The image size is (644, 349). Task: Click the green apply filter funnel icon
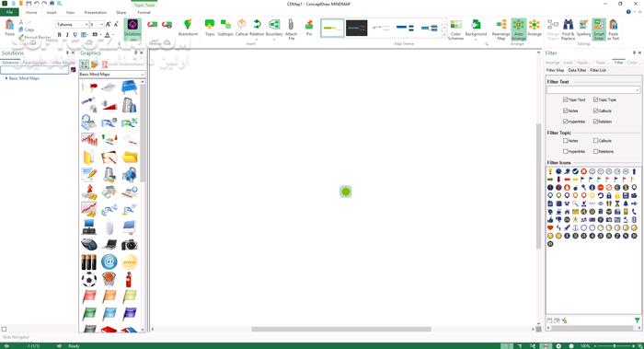(637, 320)
